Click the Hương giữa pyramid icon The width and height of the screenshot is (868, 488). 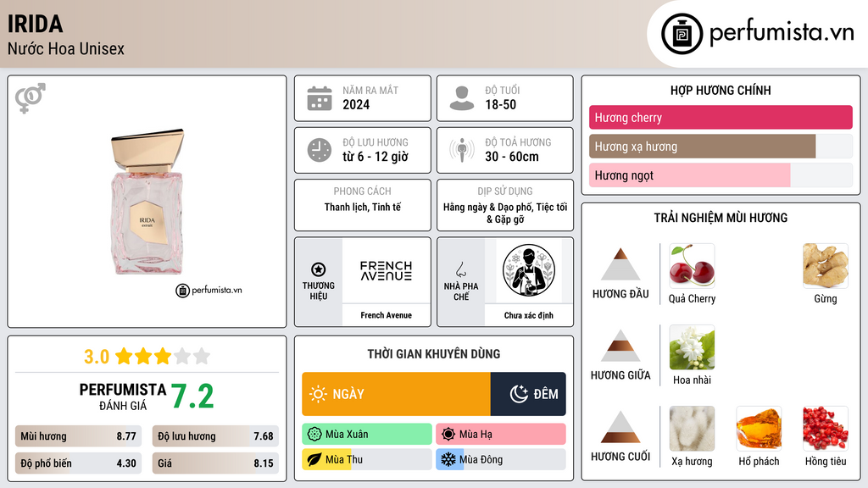(620, 346)
